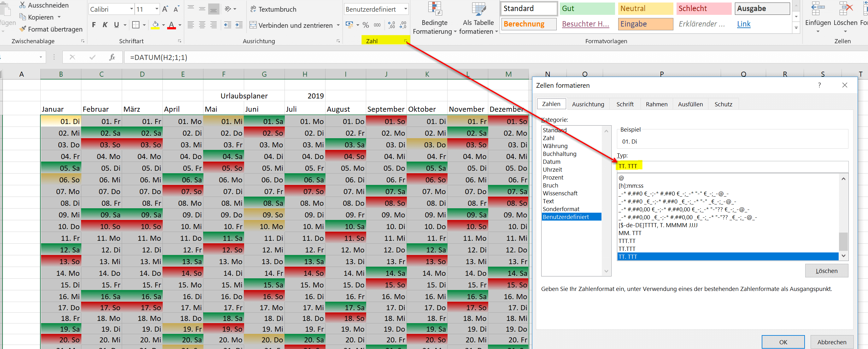Click the insert function fx icon

[x=112, y=57]
